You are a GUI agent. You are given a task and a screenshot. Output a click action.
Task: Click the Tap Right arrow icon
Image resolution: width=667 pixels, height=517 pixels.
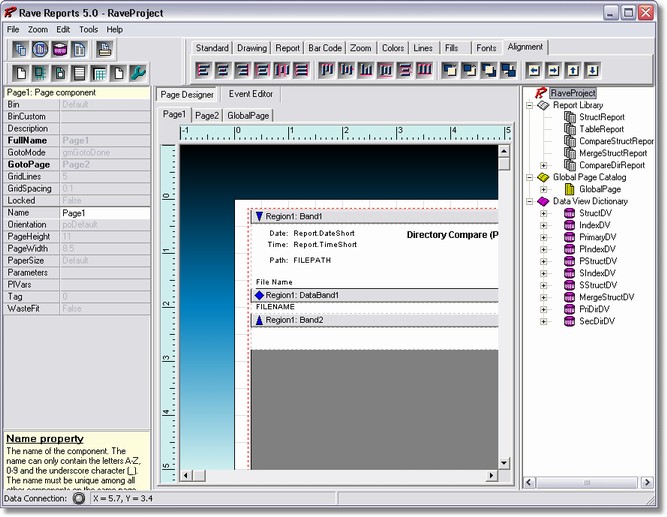click(x=553, y=70)
